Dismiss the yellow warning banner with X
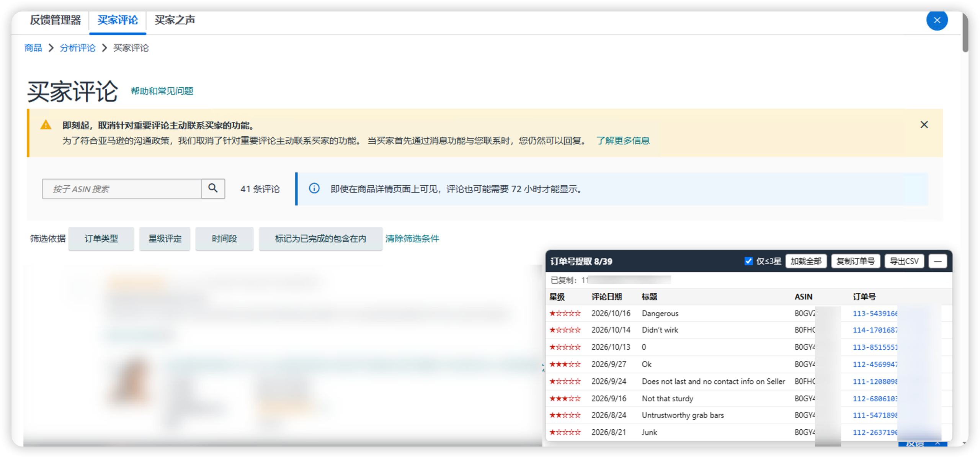The height and width of the screenshot is (458, 980). click(x=924, y=125)
